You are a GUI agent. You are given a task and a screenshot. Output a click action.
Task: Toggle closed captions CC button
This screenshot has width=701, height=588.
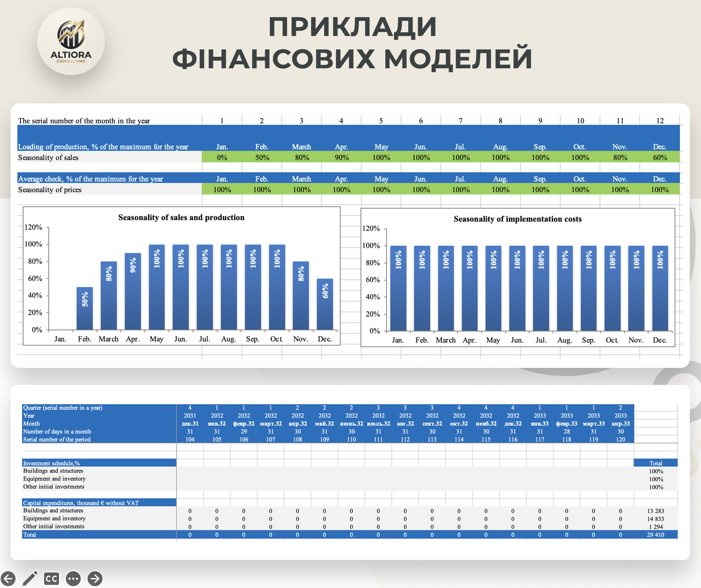tap(52, 579)
